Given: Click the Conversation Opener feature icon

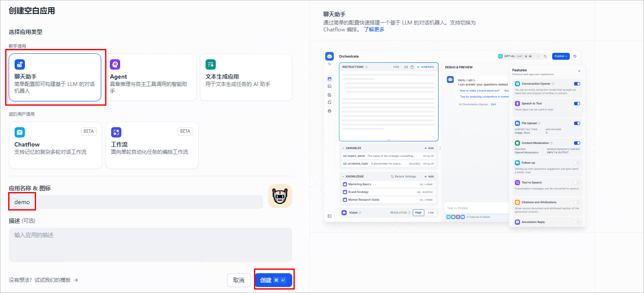Looking at the screenshot, I should tap(517, 84).
